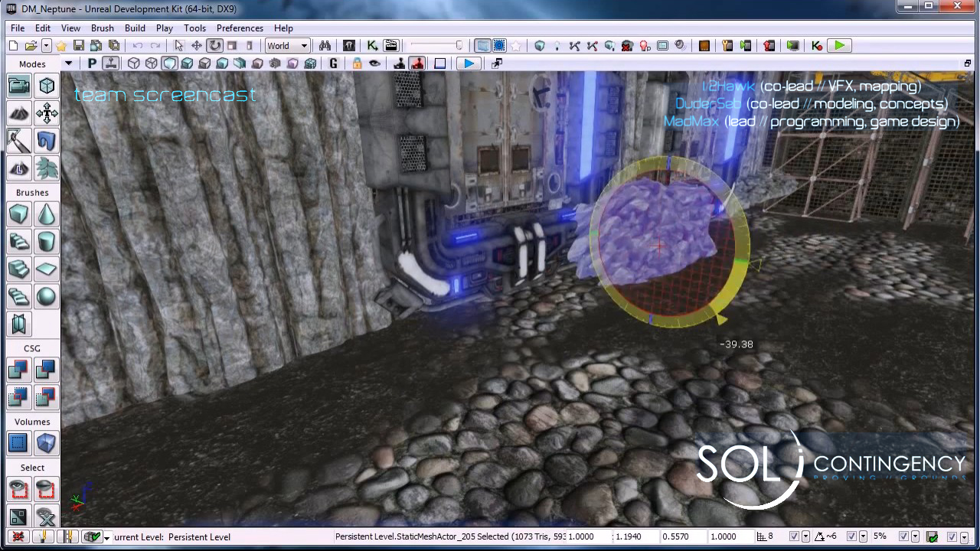This screenshot has width=980, height=551.
Task: Open search with the binoculars icon
Action: coord(325,46)
